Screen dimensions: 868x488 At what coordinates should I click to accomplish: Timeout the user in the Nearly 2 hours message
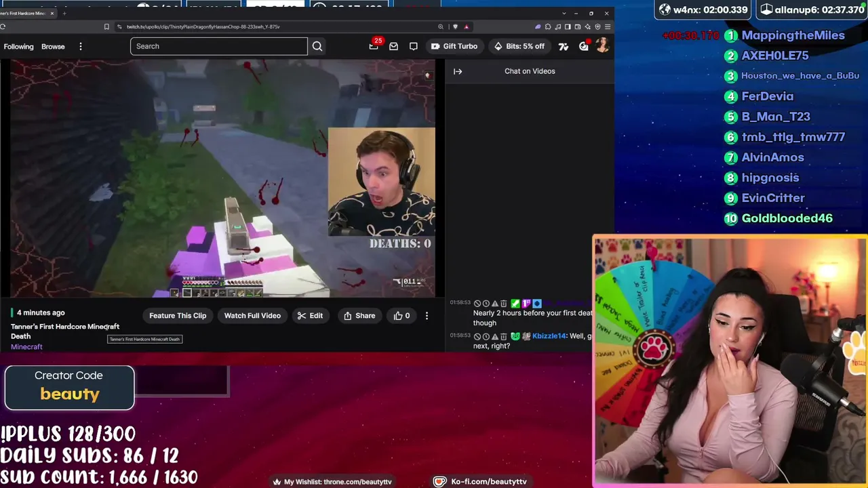pos(486,304)
